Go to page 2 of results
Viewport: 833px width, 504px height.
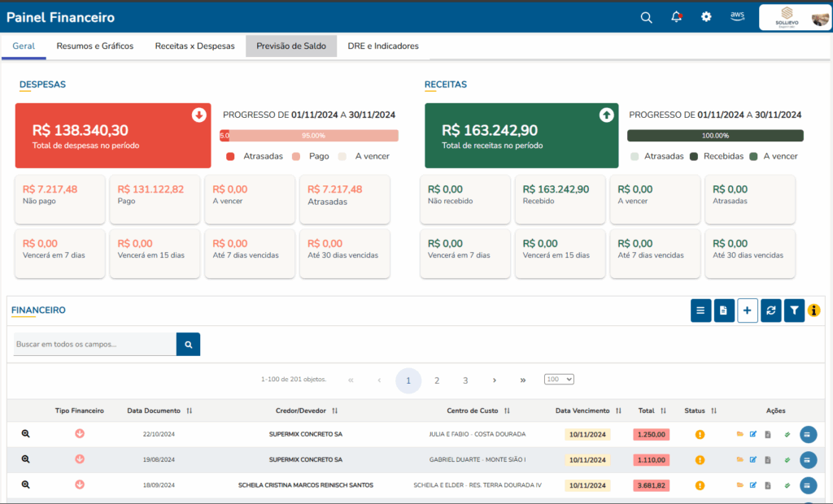click(437, 380)
